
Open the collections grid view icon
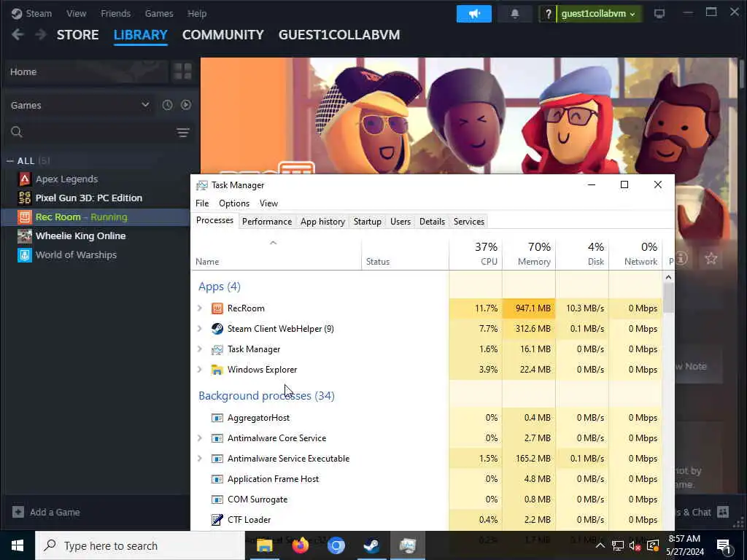pyautogui.click(x=182, y=72)
